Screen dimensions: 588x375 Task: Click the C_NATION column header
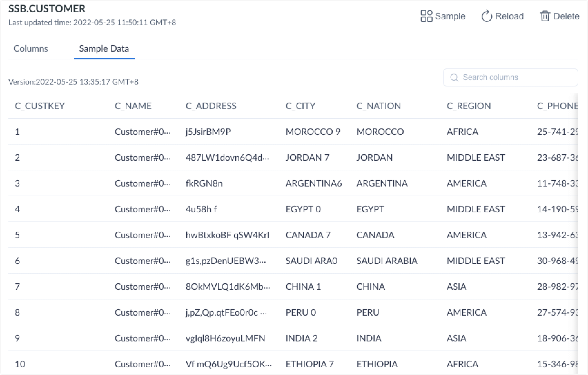click(378, 106)
